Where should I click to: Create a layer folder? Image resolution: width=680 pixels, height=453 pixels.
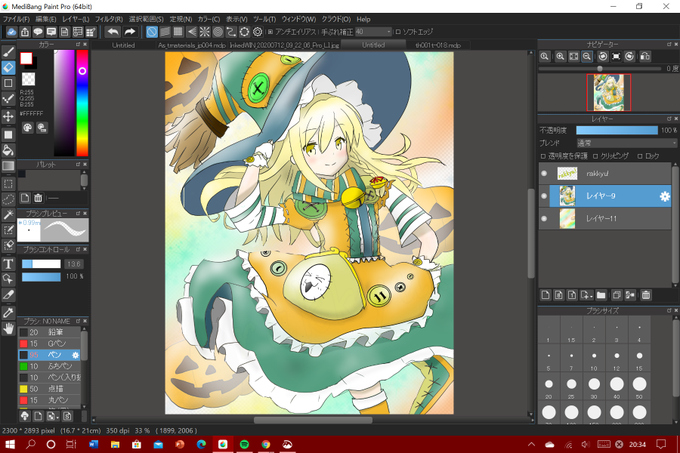pos(601,295)
